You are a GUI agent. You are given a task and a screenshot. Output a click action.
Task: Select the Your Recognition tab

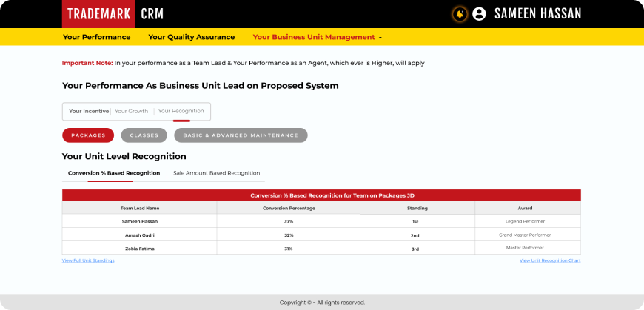click(x=181, y=111)
